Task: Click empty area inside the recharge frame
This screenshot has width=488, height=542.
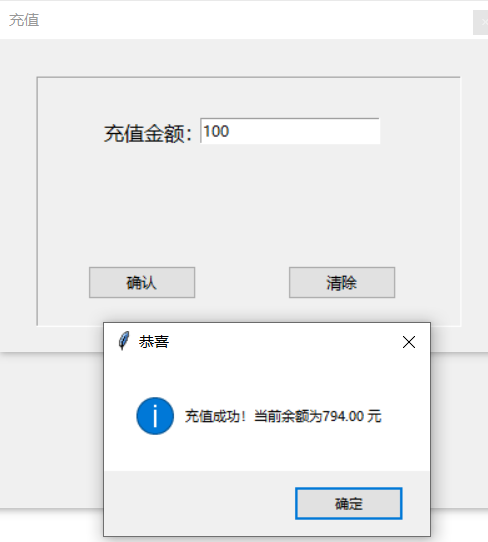Action: (249, 207)
